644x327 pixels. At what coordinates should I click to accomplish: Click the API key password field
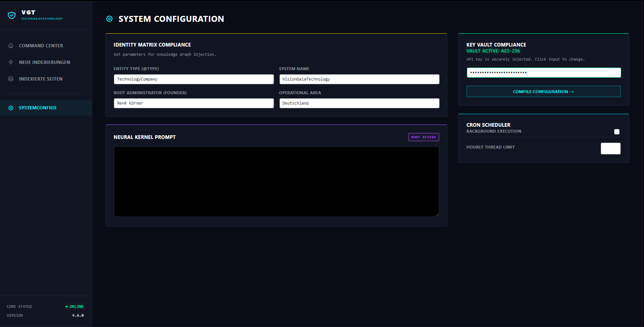(544, 72)
